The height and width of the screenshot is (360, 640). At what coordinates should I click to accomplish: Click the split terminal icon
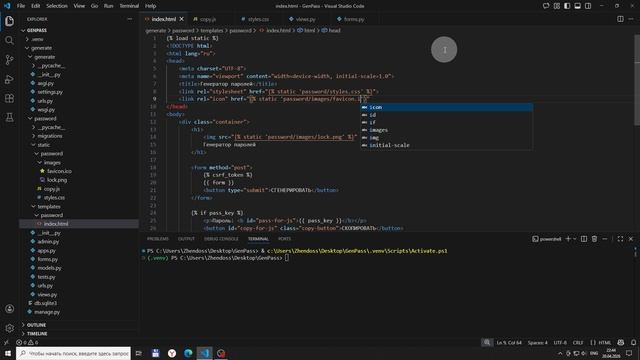[584, 239]
